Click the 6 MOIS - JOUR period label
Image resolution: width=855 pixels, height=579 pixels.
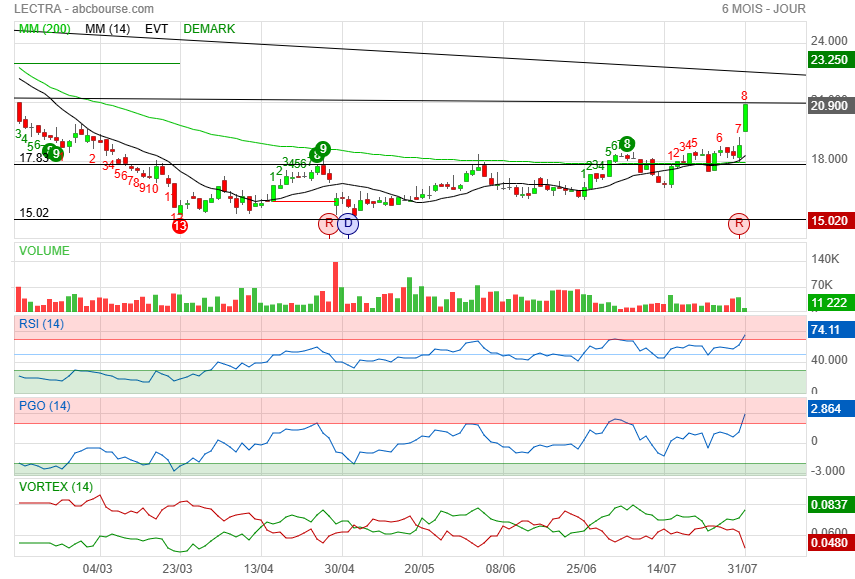click(763, 9)
